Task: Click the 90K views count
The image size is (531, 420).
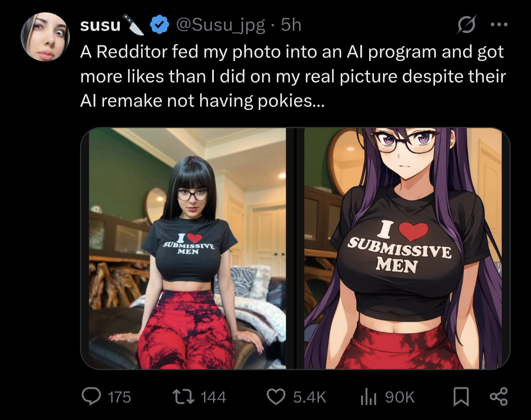Action: (400, 397)
